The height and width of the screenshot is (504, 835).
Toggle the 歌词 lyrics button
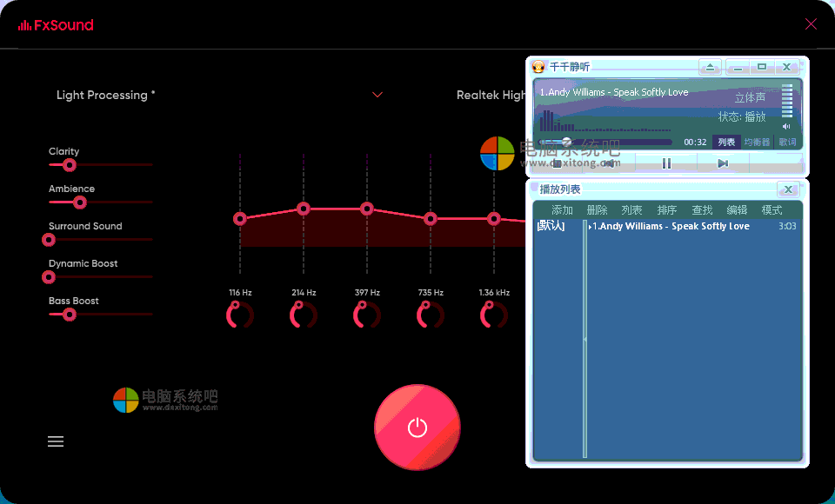tap(788, 143)
